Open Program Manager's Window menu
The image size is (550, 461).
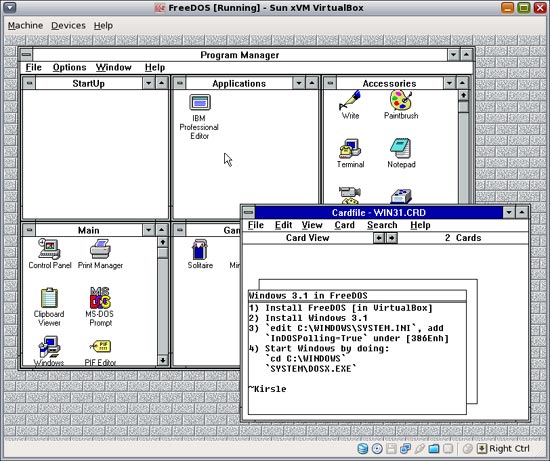114,67
